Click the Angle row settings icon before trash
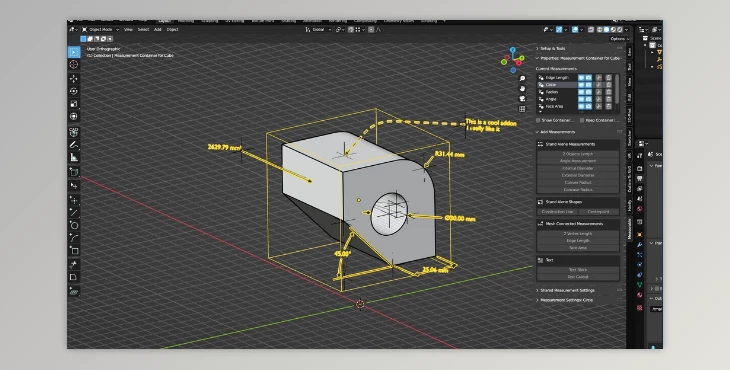This screenshot has height=370, width=730. (x=599, y=99)
